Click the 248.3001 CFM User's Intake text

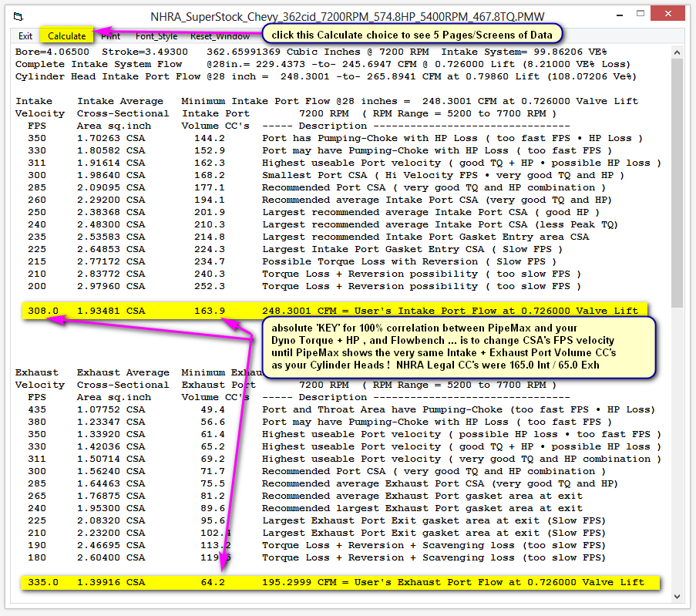(450, 311)
